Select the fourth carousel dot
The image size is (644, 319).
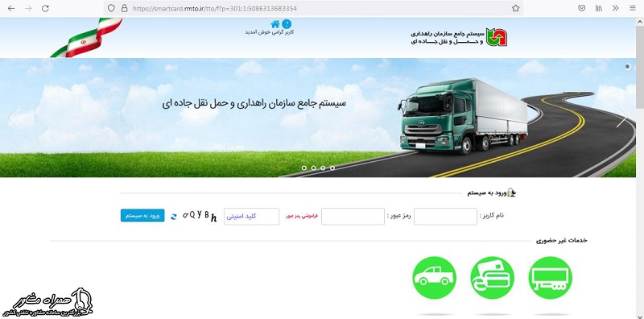tap(332, 168)
